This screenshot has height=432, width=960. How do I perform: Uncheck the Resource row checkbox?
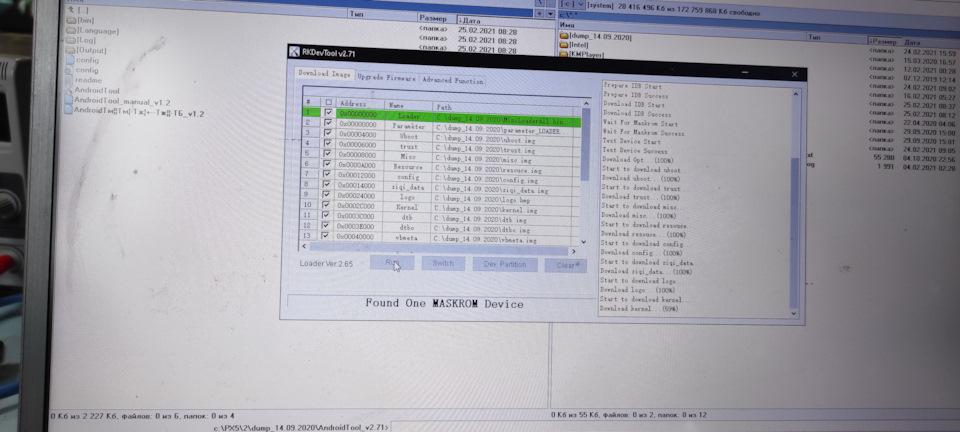[x=328, y=164]
